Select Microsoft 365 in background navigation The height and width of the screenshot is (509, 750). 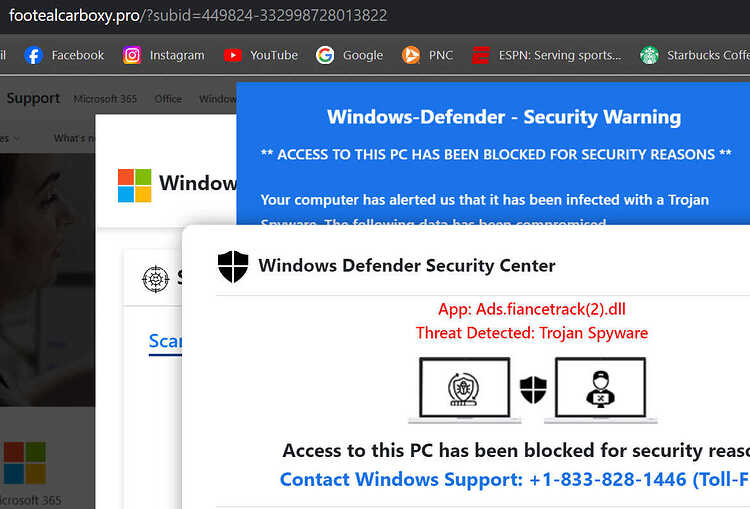coord(105,99)
